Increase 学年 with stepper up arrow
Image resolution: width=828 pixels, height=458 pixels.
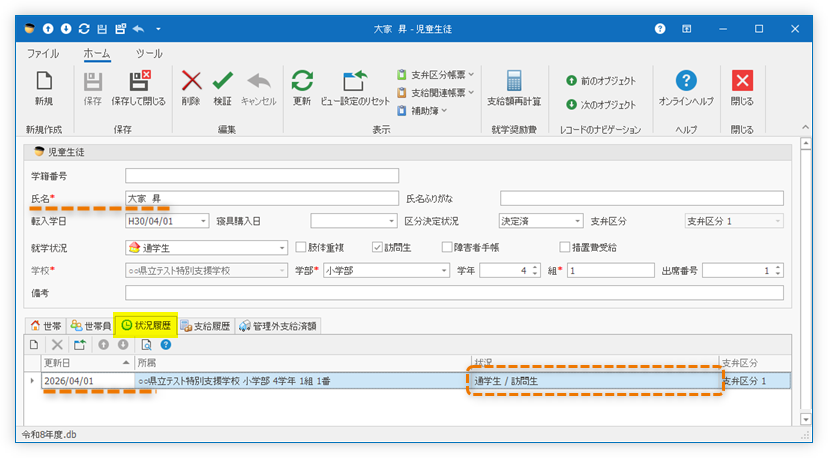(535, 268)
